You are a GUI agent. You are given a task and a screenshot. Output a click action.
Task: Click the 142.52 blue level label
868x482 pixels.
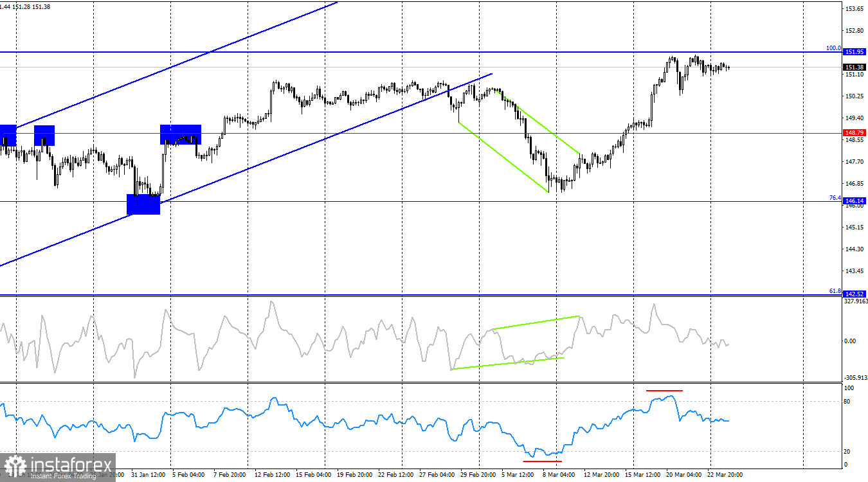(854, 294)
